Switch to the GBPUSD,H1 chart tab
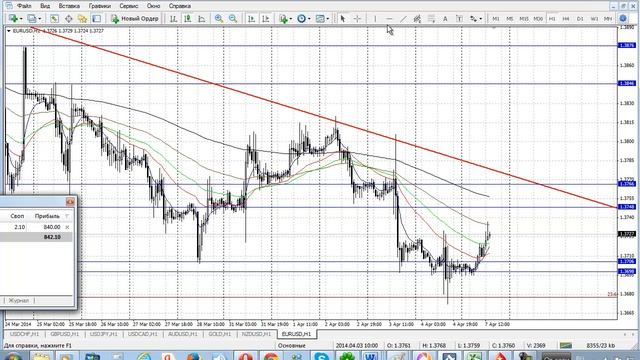 click(64, 334)
